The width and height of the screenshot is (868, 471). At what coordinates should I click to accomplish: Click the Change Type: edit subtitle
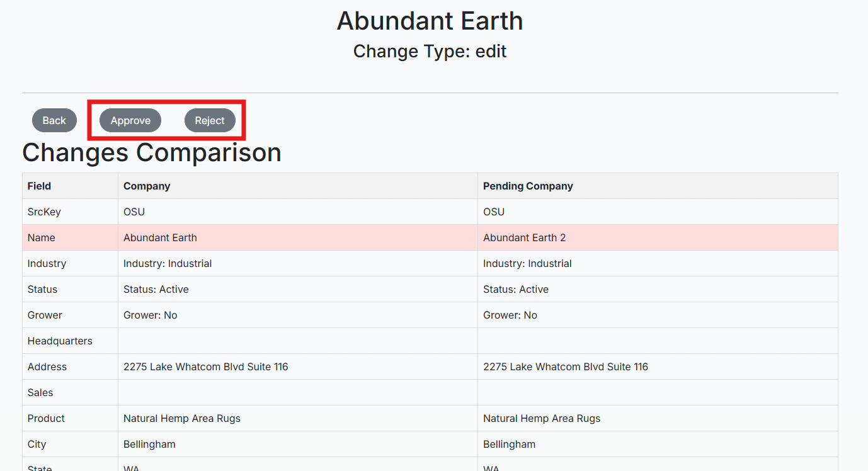430,51
